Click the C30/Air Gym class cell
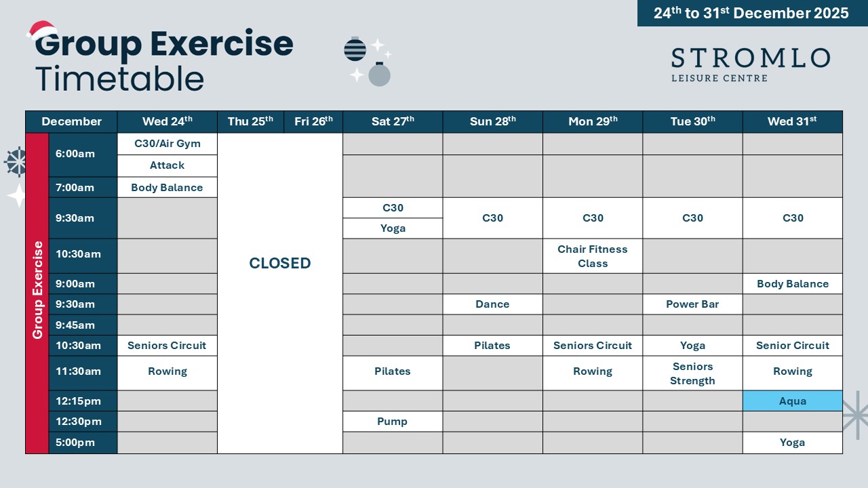 pyautogui.click(x=167, y=144)
